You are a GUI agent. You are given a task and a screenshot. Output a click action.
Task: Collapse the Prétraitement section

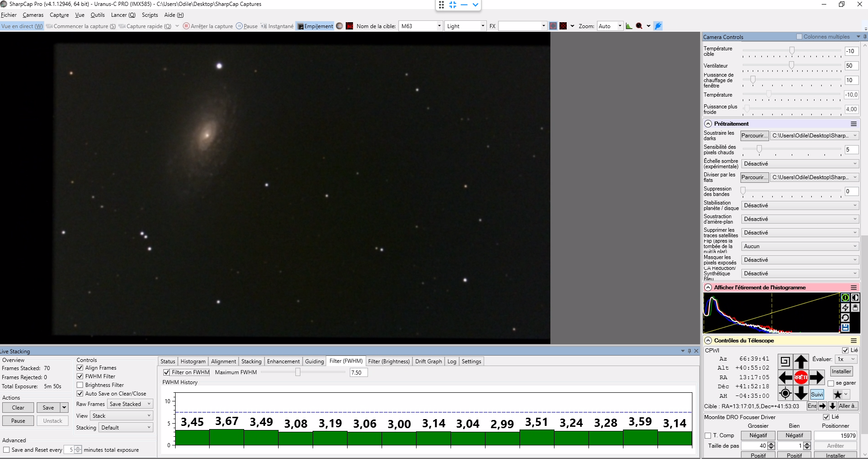tap(708, 124)
